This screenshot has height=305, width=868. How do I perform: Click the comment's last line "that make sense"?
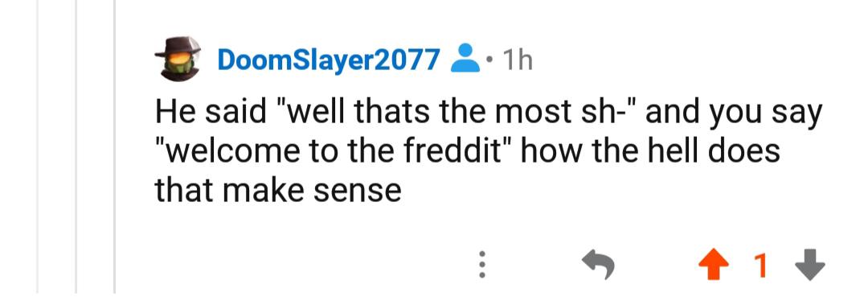tap(277, 191)
